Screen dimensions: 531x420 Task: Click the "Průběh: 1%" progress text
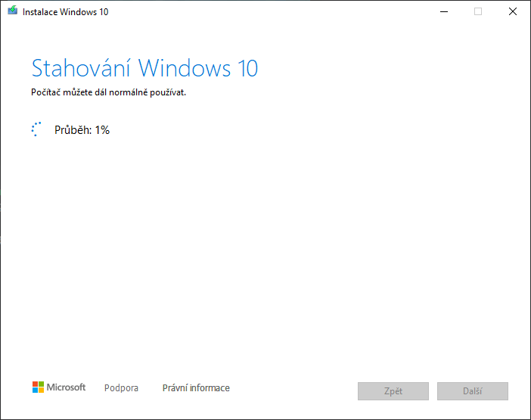tap(82, 130)
